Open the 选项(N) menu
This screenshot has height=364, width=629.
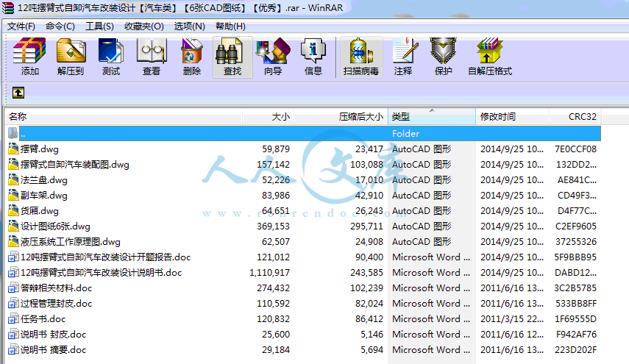(189, 26)
